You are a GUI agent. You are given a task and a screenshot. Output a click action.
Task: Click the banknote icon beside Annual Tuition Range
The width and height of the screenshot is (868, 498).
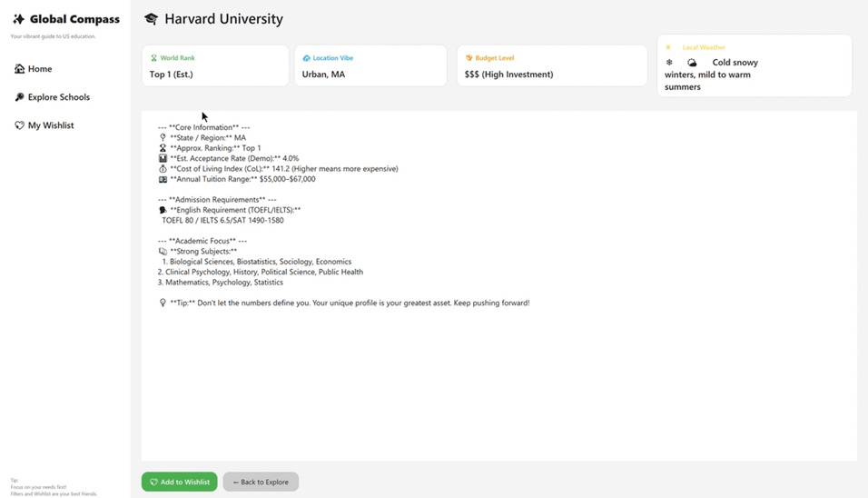click(163, 179)
